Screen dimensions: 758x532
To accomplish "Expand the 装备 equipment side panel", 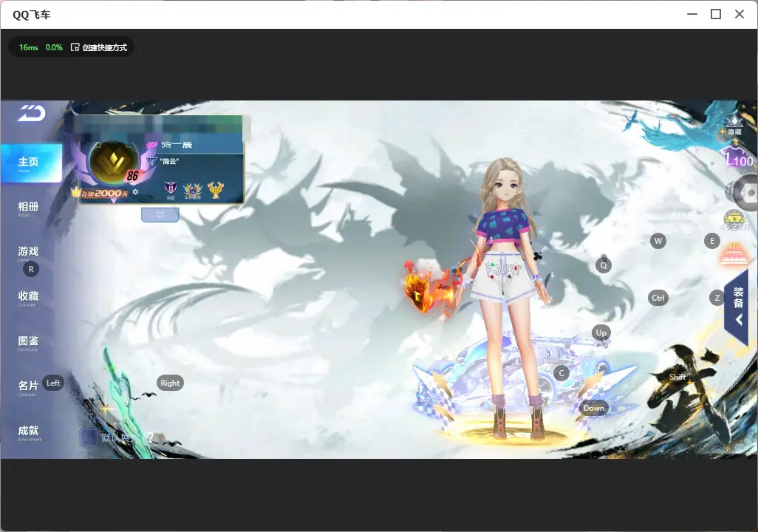I will (x=737, y=307).
